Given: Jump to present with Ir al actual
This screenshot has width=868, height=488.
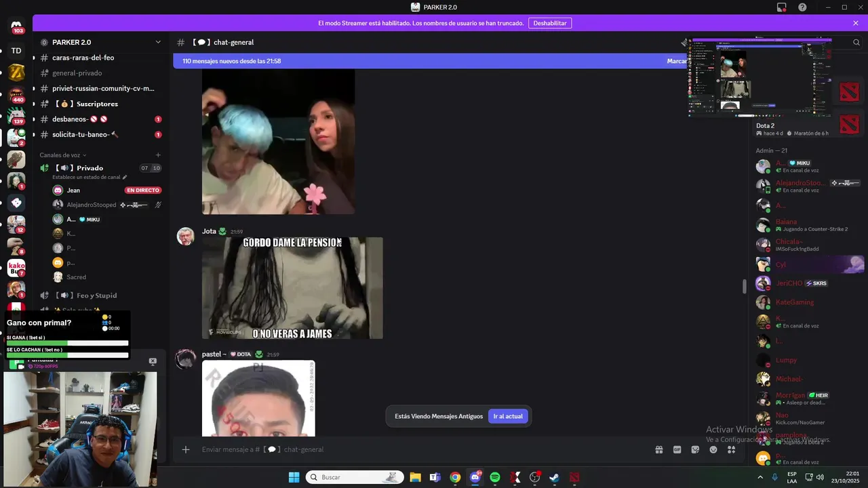Looking at the screenshot, I should (x=508, y=416).
